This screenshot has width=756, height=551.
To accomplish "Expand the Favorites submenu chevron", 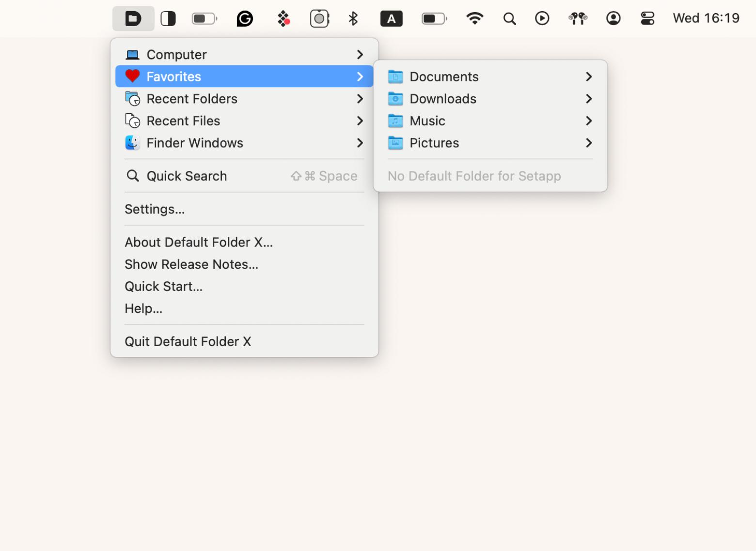I will 360,77.
